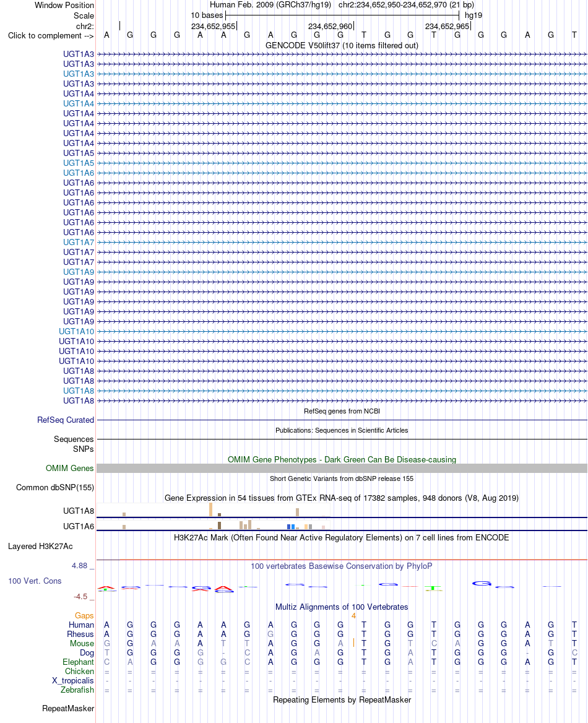This screenshot has height=723, width=588.
Task: Select the light blue UGT1A9 transcript label
Action: 79,272
